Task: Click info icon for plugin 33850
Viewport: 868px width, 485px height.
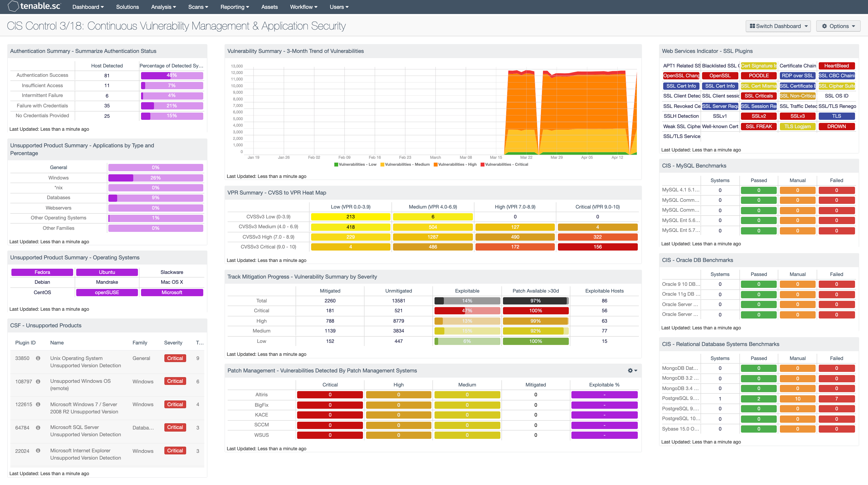Action: 38,358
